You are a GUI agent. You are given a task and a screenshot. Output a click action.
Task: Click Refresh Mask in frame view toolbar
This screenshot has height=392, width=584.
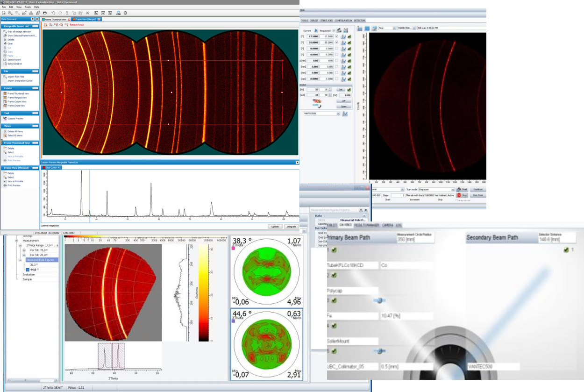tap(77, 25)
